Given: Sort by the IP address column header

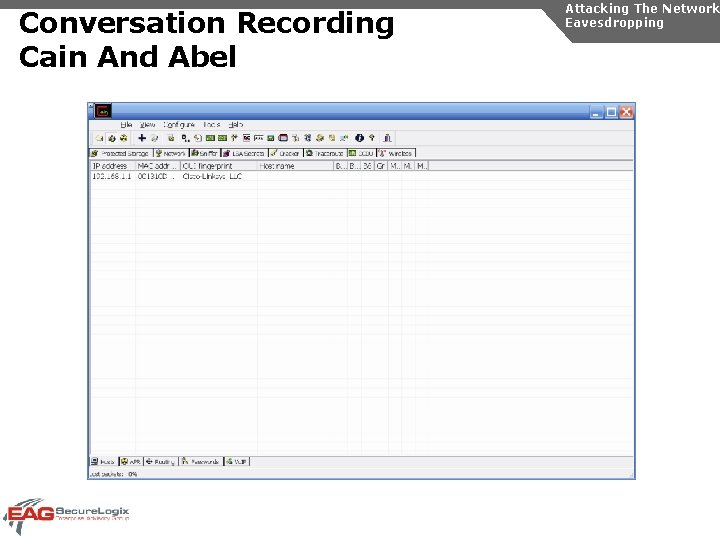Looking at the screenshot, I should [x=112, y=166].
